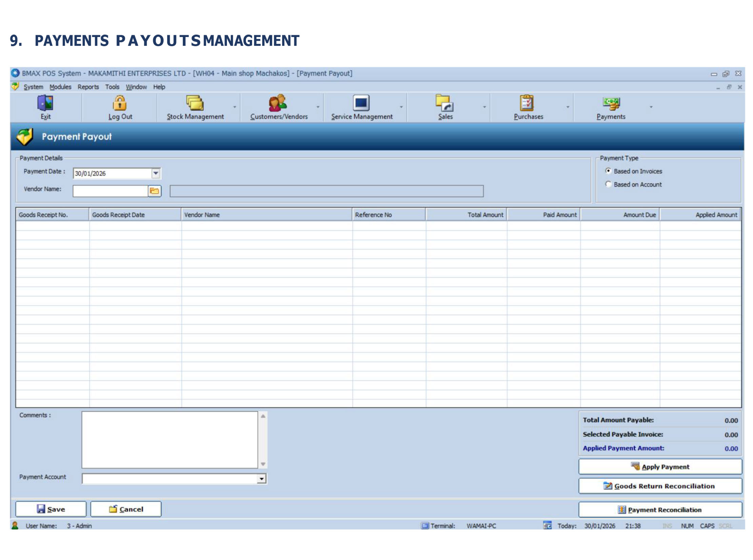
Task: Click inside the Vendor Name input field
Action: point(110,191)
